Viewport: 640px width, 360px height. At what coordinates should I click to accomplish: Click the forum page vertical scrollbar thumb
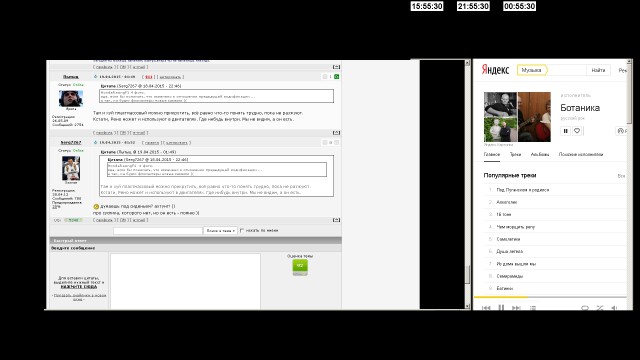tap(467, 274)
